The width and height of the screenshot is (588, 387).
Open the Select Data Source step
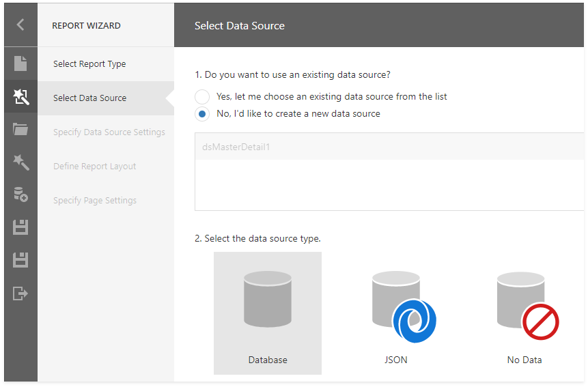pos(89,98)
